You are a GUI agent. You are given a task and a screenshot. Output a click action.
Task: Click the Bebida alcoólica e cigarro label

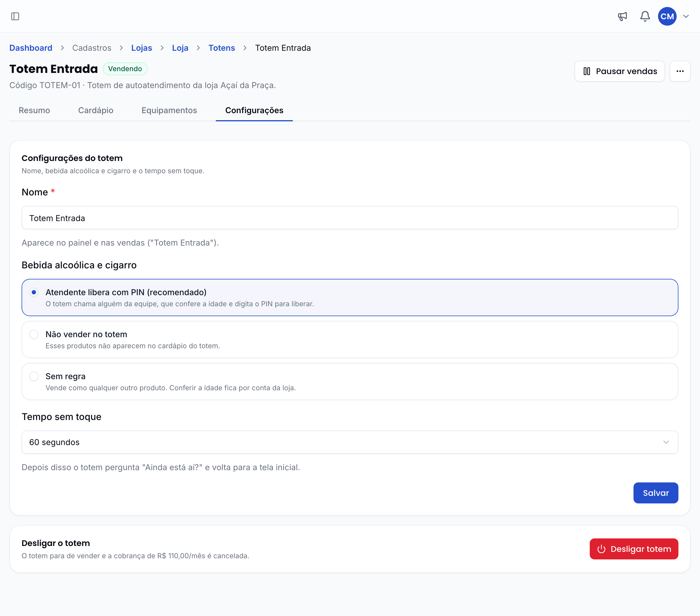pyautogui.click(x=79, y=265)
